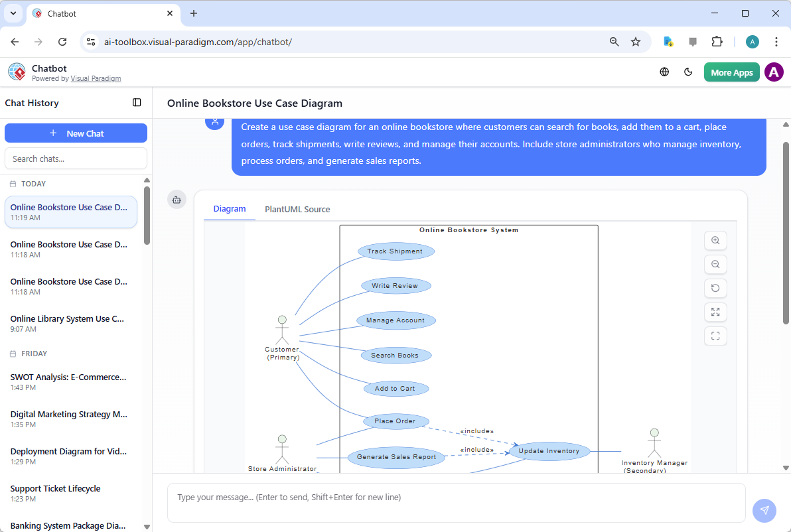The height and width of the screenshot is (532, 791).
Task: Fit the diagram to the screen
Action: 715,336
